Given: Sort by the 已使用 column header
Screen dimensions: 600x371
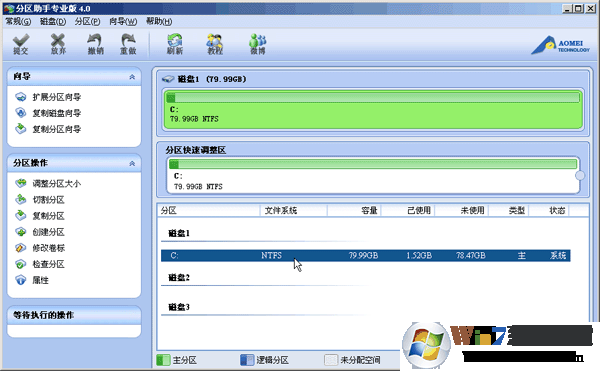Looking at the screenshot, I should point(408,210).
